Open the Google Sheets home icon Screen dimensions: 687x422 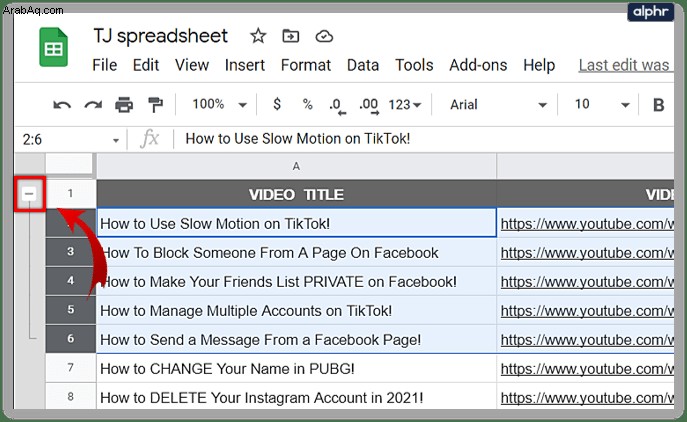(53, 47)
